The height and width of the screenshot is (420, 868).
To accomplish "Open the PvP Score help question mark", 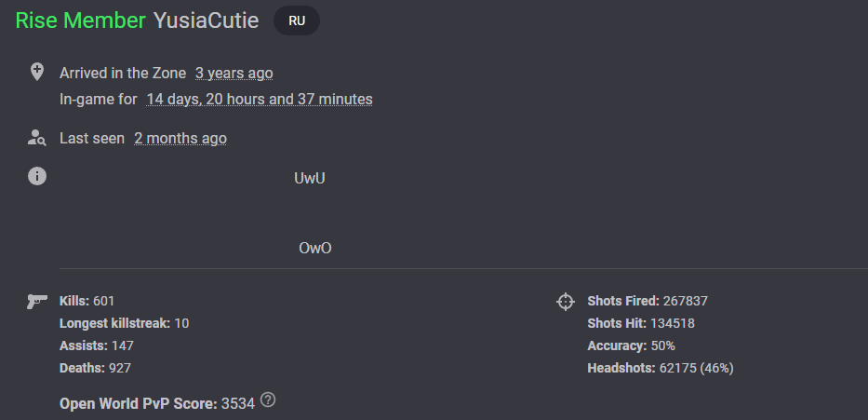I will tap(268, 400).
